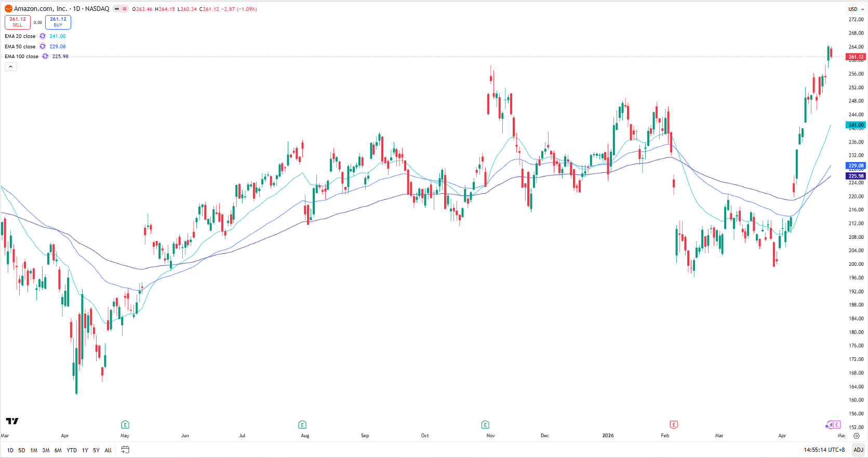Screen dimensions: 868x458
Task: Select the 1Y time range
Action: pos(85,450)
